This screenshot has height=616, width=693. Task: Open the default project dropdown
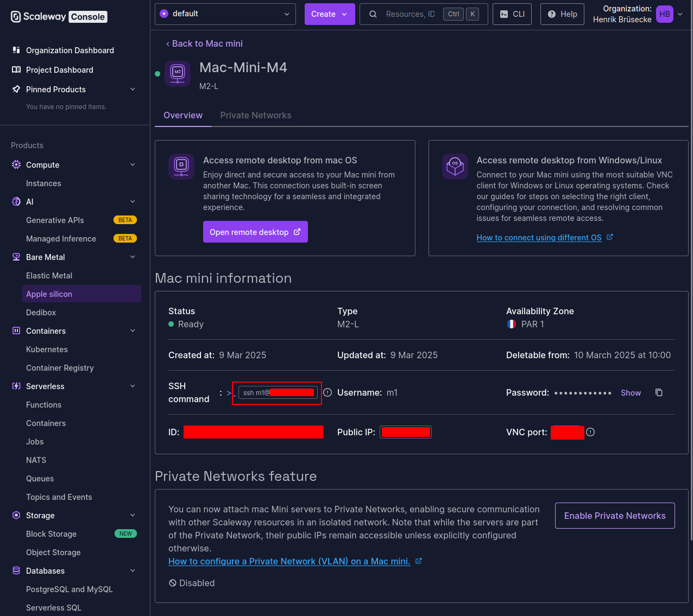click(225, 14)
